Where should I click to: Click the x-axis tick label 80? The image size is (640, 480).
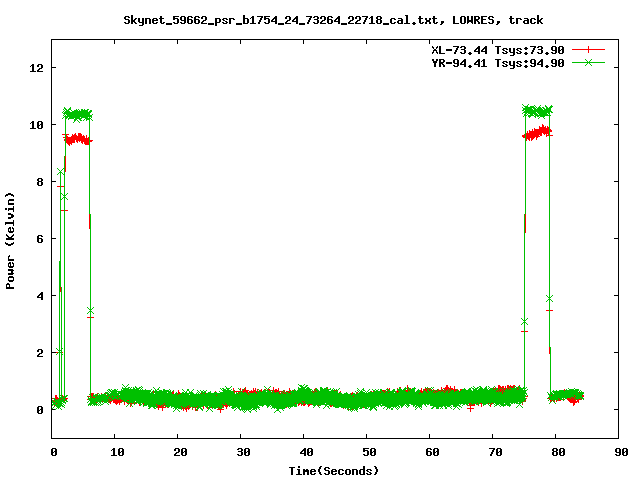(558, 452)
